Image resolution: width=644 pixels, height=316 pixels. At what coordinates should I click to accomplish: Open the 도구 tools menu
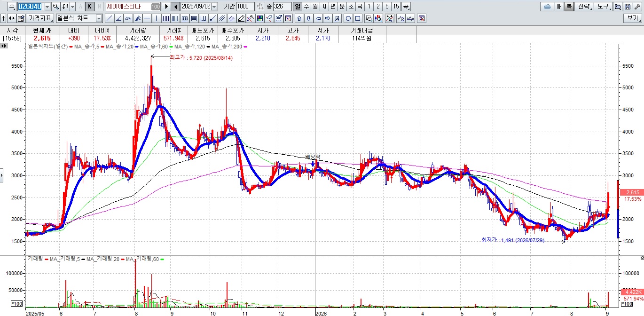pos(603,7)
